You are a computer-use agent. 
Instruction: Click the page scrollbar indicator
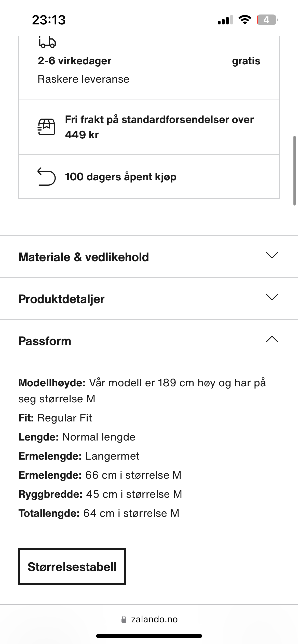click(294, 170)
